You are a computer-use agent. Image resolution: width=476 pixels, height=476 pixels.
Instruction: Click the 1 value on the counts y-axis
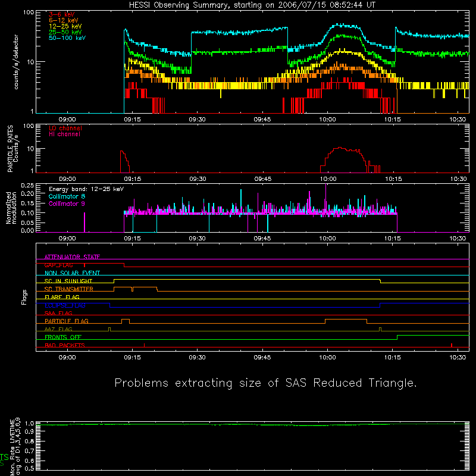(x=32, y=111)
